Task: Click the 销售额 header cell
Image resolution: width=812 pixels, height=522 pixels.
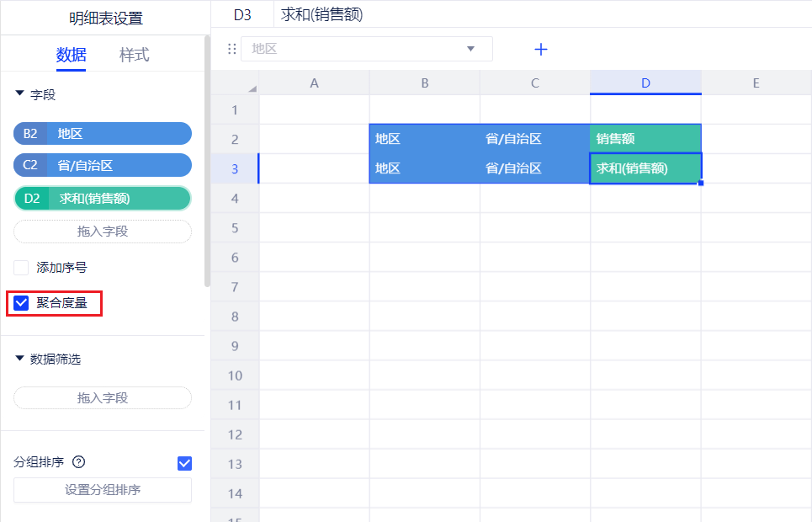Action: (x=645, y=139)
